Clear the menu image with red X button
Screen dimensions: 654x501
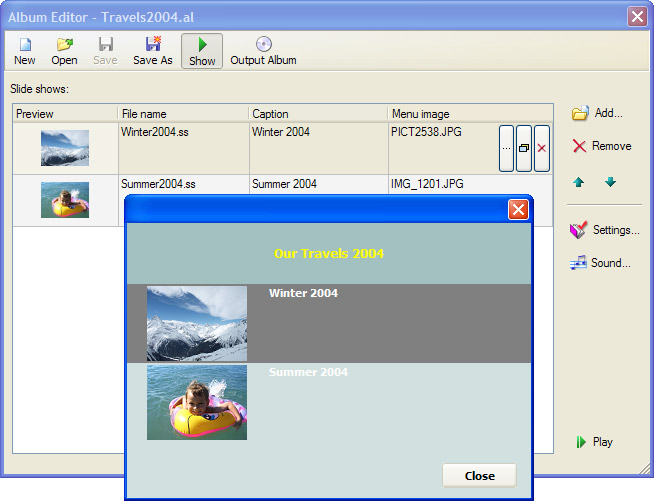point(542,148)
